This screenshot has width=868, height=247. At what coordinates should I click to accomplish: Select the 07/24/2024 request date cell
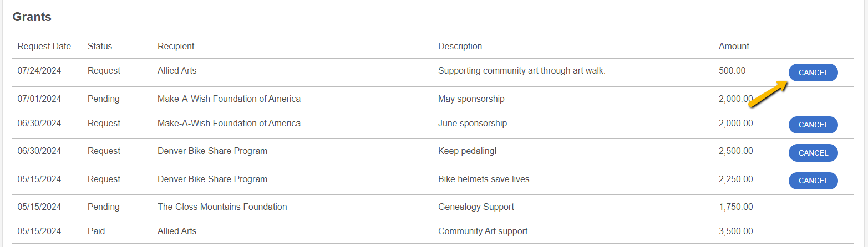click(x=39, y=71)
